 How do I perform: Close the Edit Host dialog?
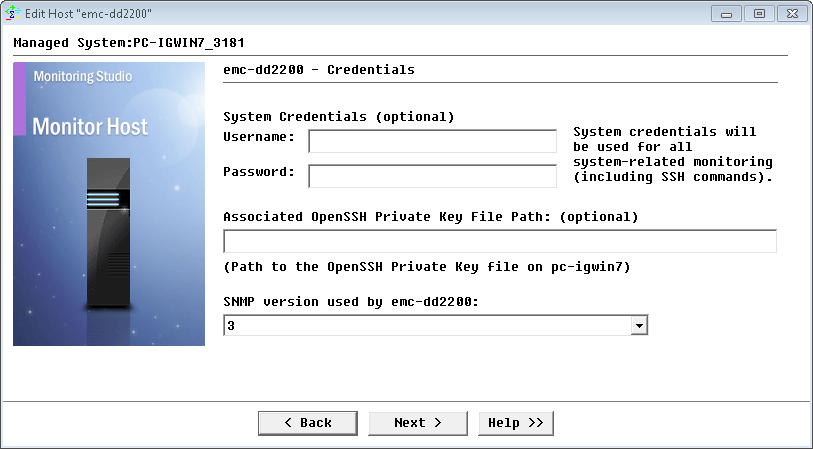[792, 14]
